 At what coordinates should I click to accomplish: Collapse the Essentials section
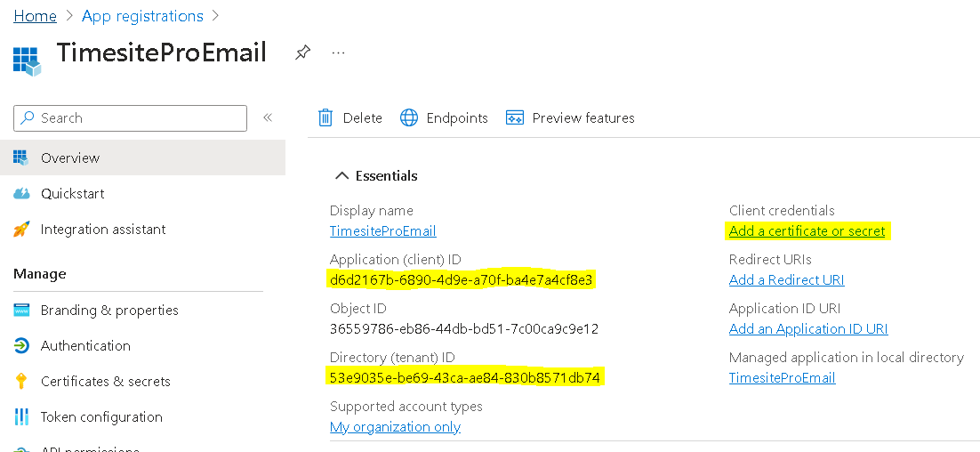click(341, 176)
